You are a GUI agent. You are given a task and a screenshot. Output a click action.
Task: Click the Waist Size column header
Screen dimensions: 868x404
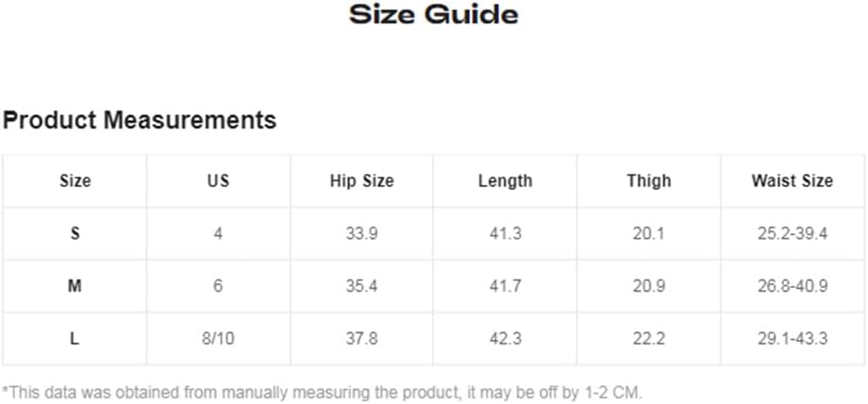click(793, 180)
